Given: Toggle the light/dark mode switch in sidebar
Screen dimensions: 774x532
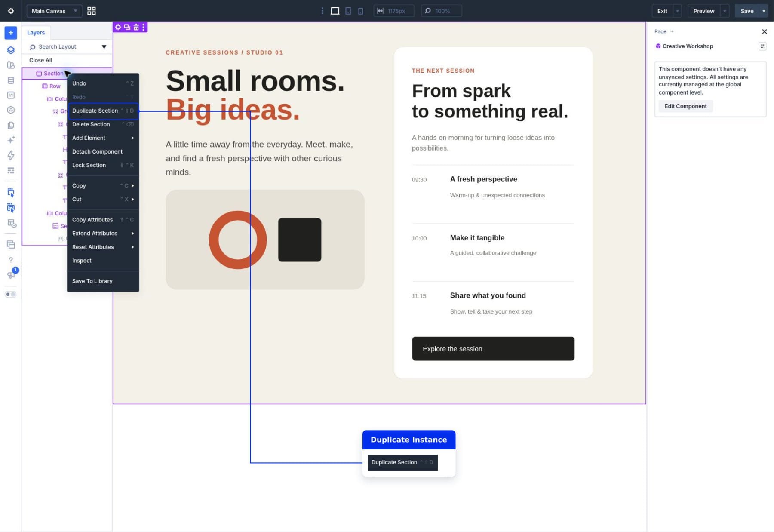Looking at the screenshot, I should click(x=11, y=294).
